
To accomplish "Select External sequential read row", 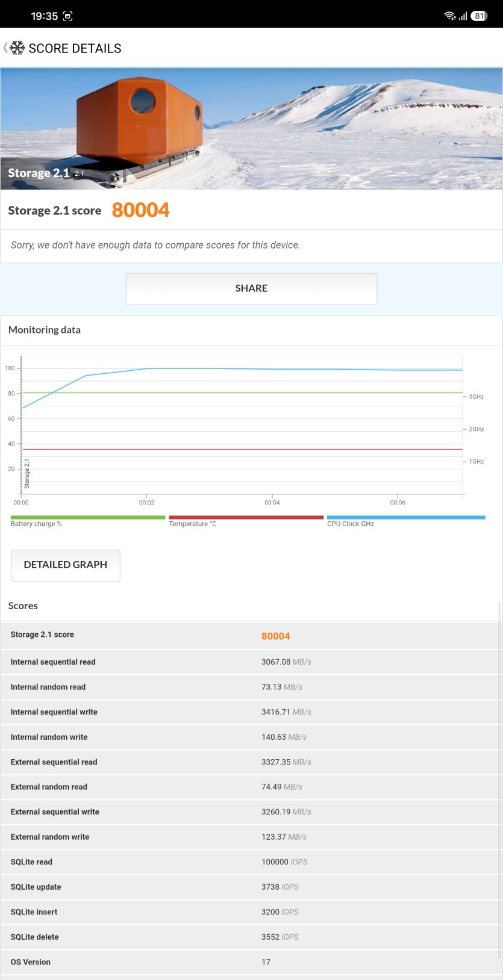I will (x=251, y=762).
